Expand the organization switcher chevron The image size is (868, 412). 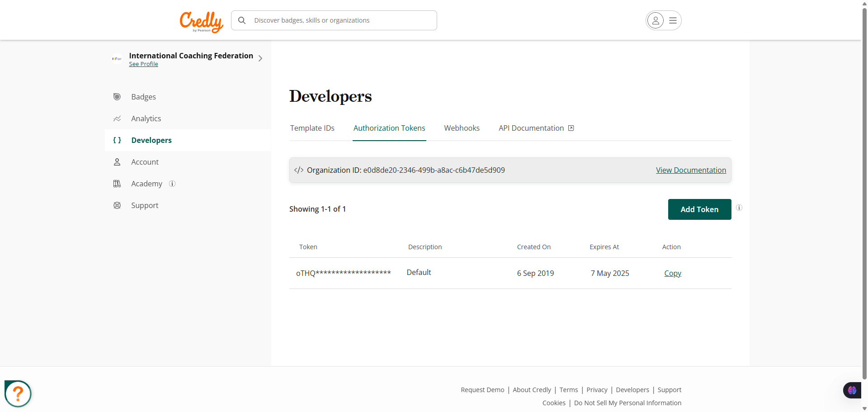pyautogui.click(x=260, y=58)
